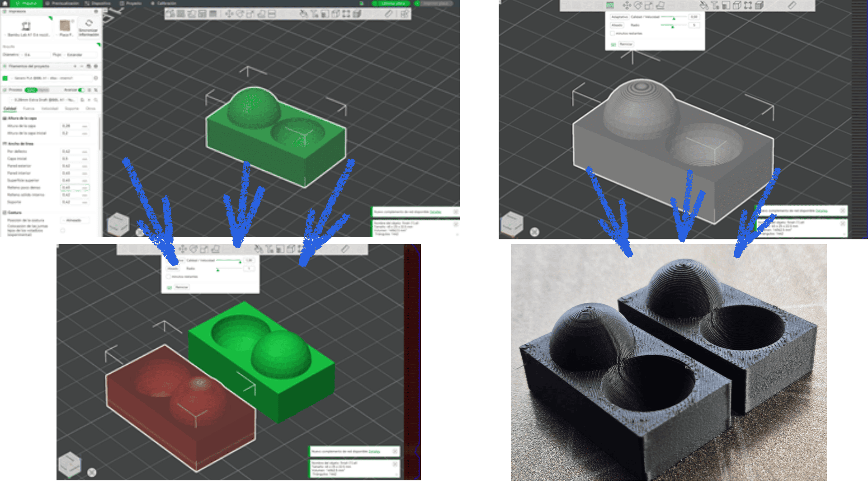Enable the scarf joint seam placement checkbox
Viewport: 868px width, 488px height.
coord(63,230)
